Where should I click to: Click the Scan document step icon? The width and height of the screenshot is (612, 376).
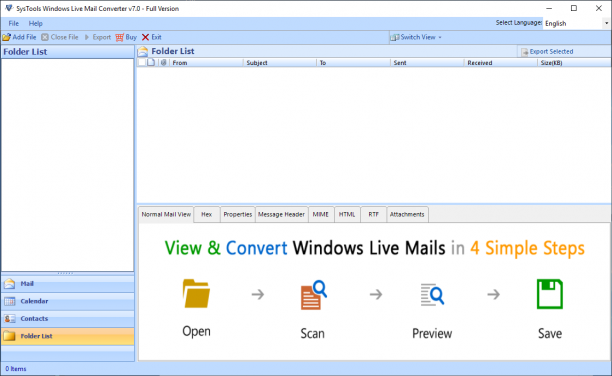[313, 295]
